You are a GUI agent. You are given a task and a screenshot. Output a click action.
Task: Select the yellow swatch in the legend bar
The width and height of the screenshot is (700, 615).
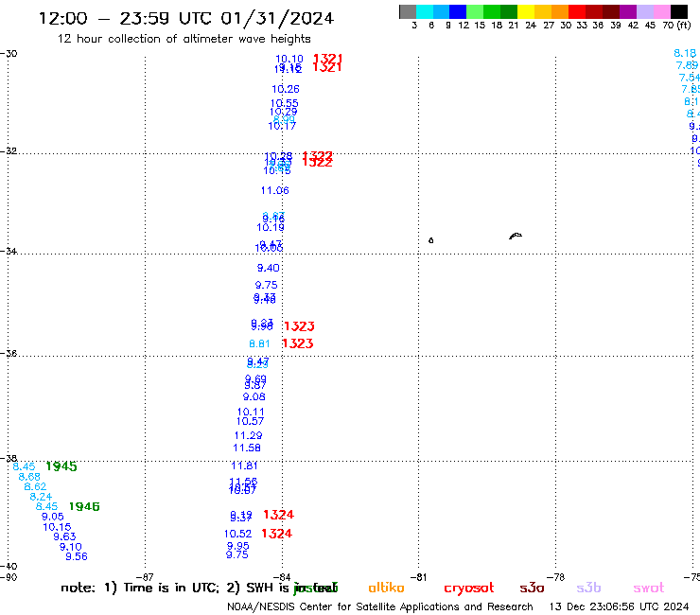coord(526,11)
